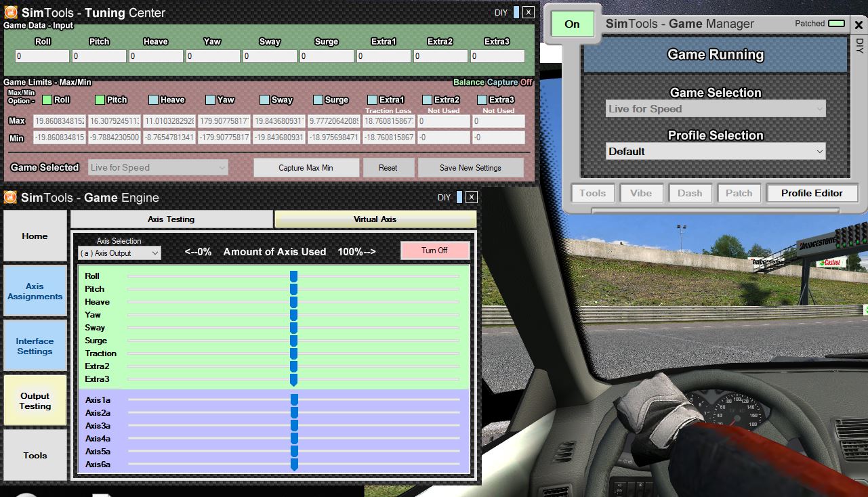Toggle the Pitch max/min option checkbox
The height and width of the screenshot is (497, 868).
point(100,100)
